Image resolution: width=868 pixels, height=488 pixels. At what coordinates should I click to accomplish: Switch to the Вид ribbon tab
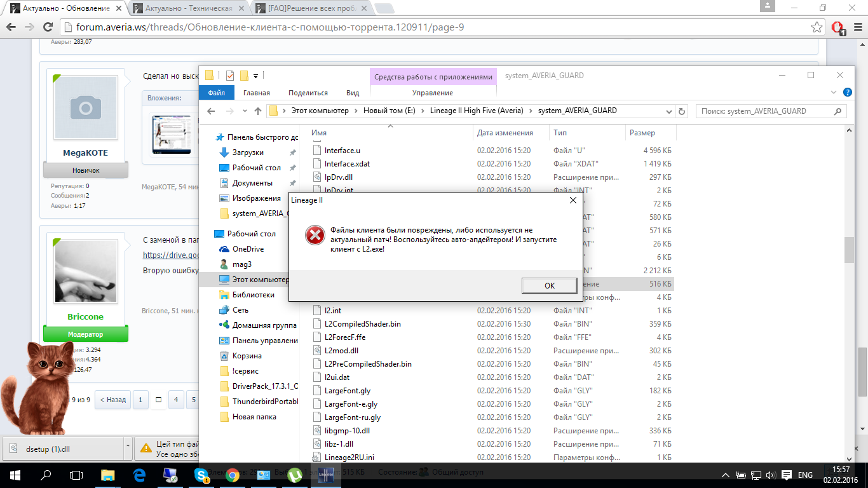[353, 93]
